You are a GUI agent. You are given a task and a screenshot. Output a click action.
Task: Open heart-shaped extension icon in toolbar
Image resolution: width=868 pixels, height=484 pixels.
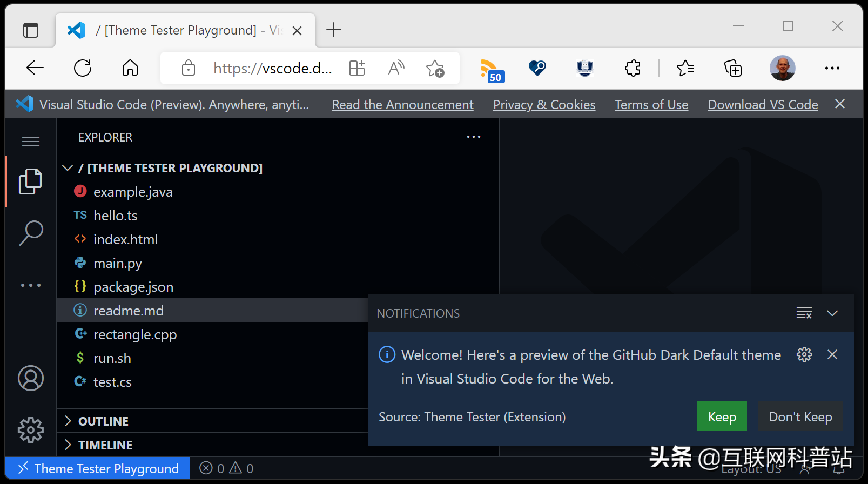click(x=537, y=68)
